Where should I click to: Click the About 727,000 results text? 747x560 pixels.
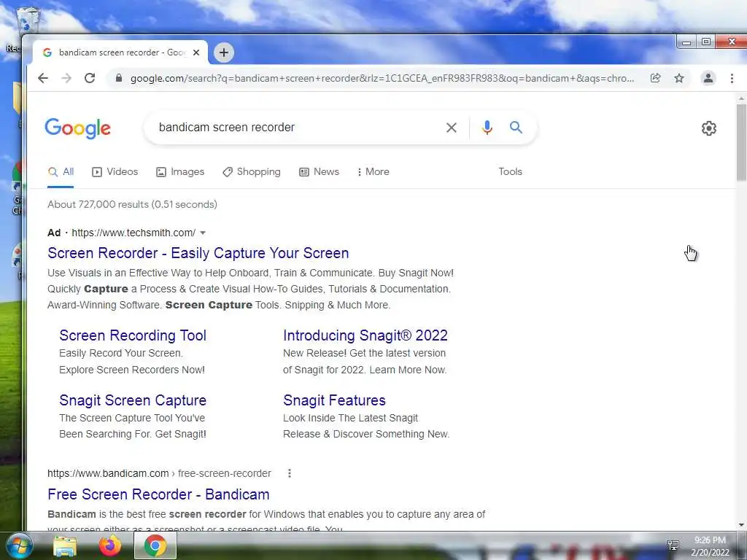(133, 204)
